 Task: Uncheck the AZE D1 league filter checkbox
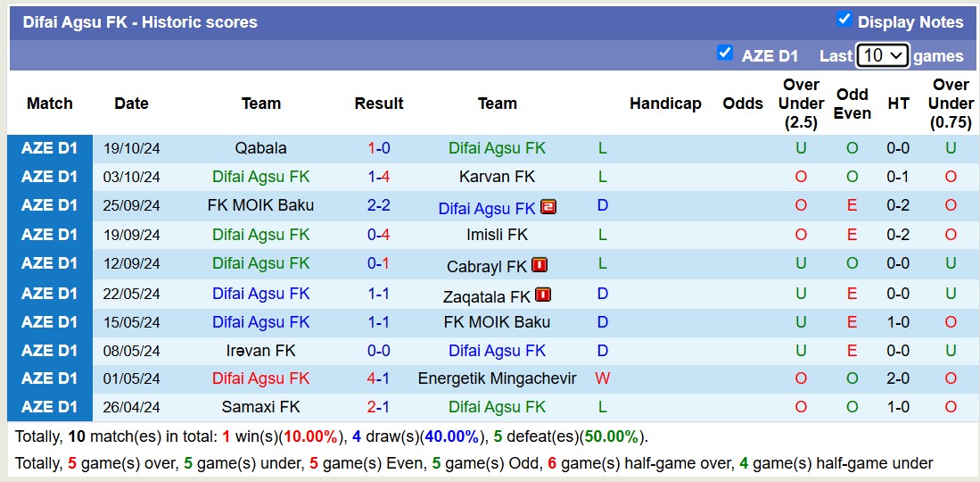[x=725, y=54]
